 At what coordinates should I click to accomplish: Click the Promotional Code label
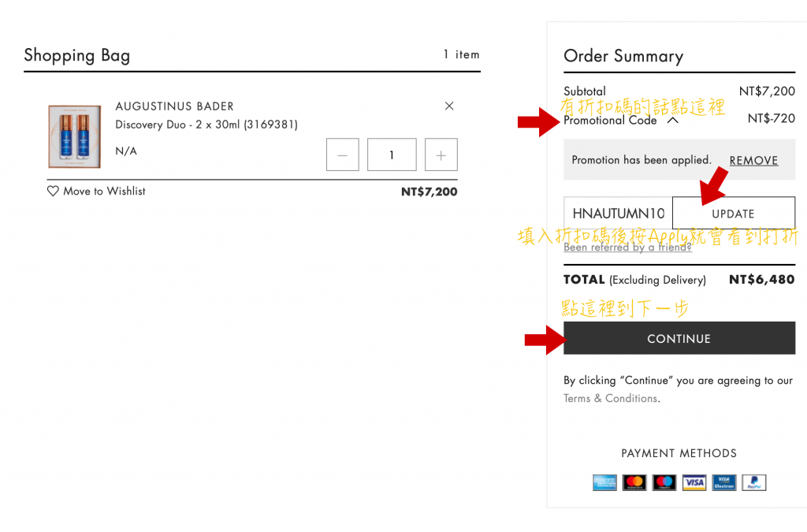(x=610, y=121)
